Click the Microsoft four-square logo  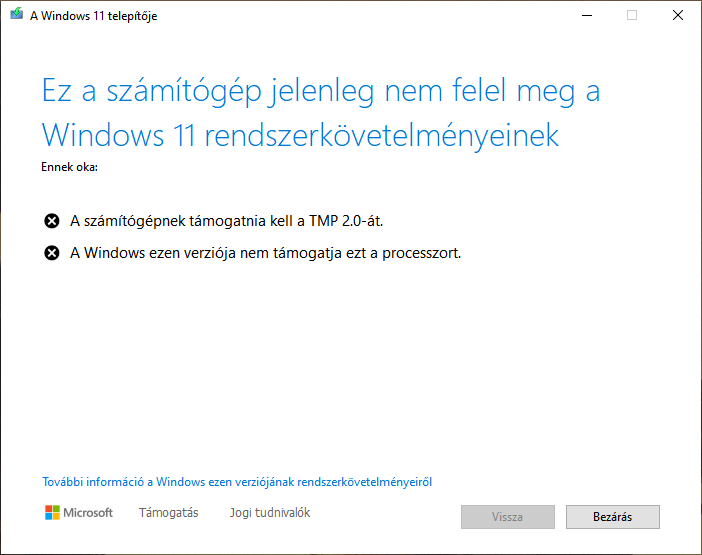point(52,513)
